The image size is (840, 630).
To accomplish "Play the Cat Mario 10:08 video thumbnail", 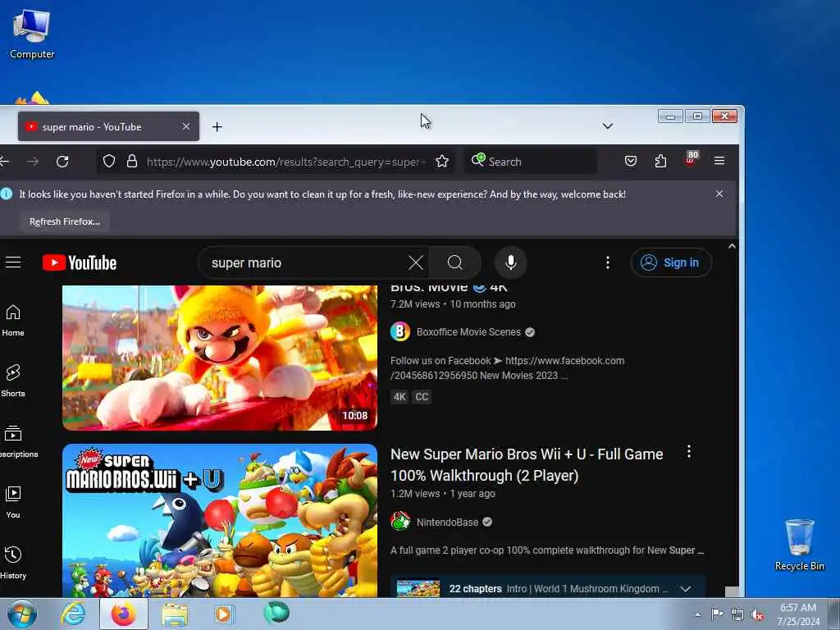I will pos(220,358).
